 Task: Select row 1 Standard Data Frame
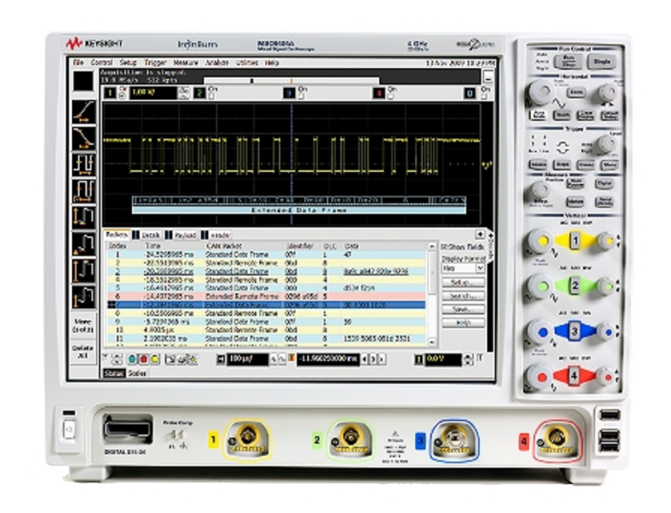[266, 255]
